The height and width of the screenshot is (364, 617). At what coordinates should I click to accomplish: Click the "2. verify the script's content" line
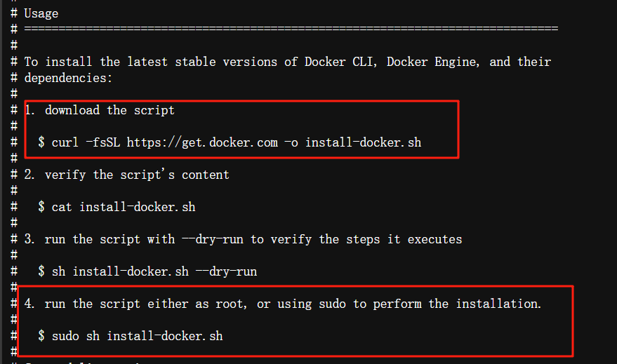click(127, 175)
